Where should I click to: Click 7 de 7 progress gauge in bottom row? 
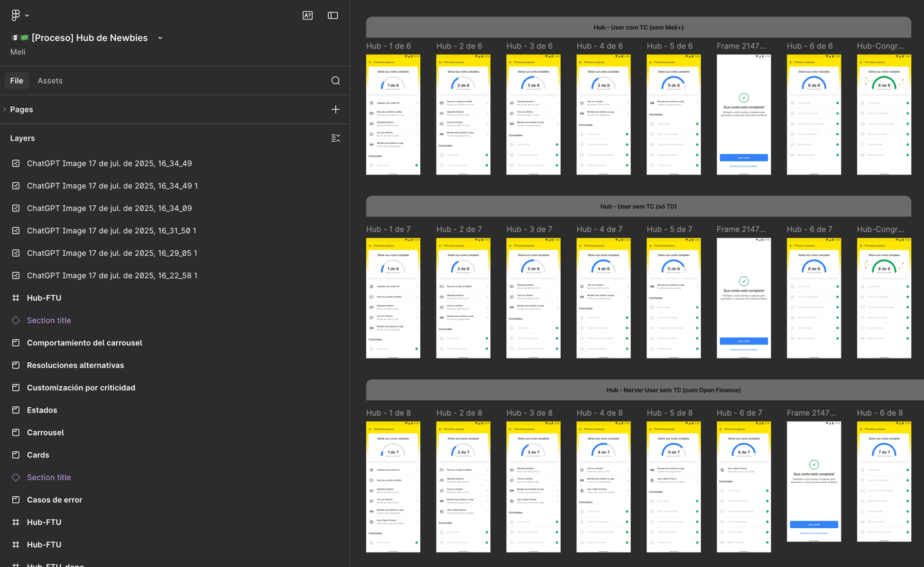point(884,451)
